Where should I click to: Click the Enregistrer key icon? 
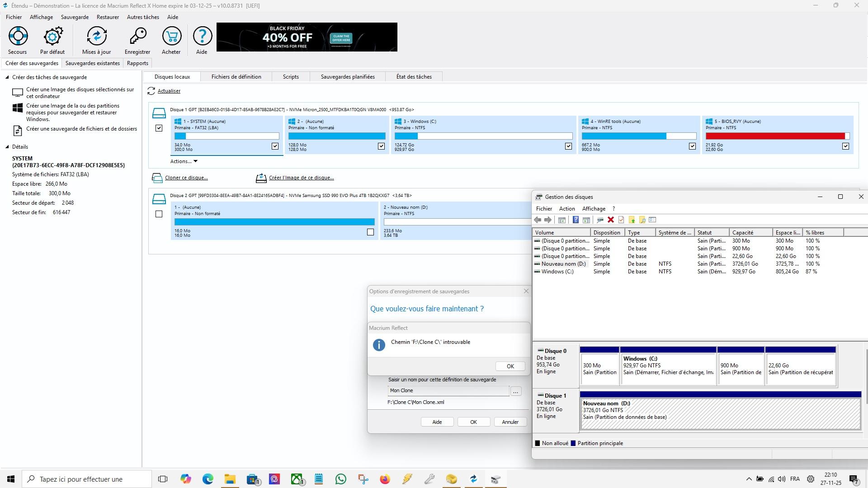pyautogui.click(x=137, y=36)
